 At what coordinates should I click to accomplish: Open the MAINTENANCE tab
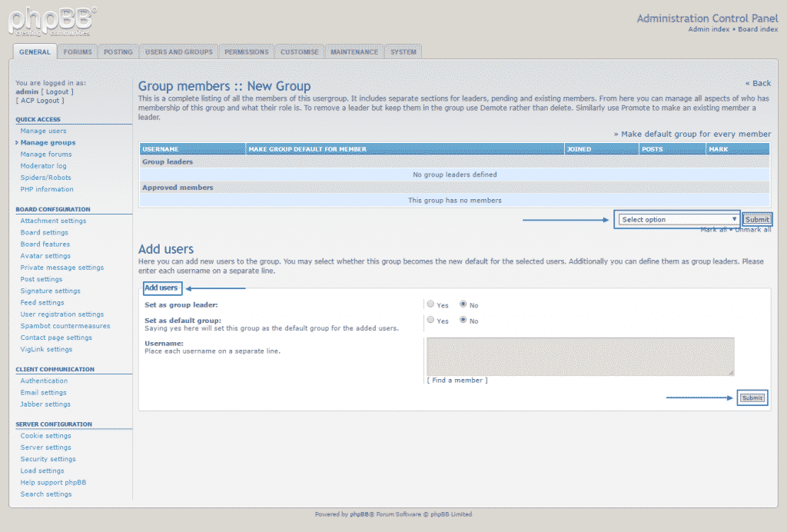[x=354, y=52]
